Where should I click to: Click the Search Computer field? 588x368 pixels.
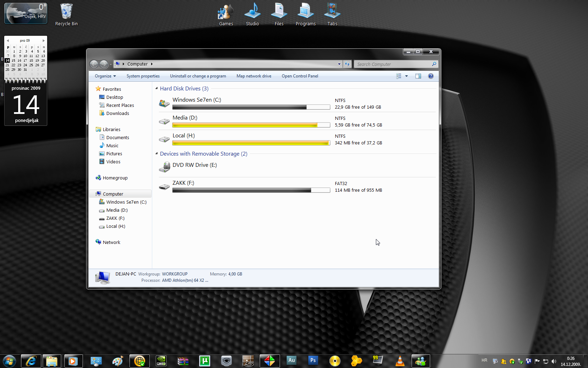(396, 64)
